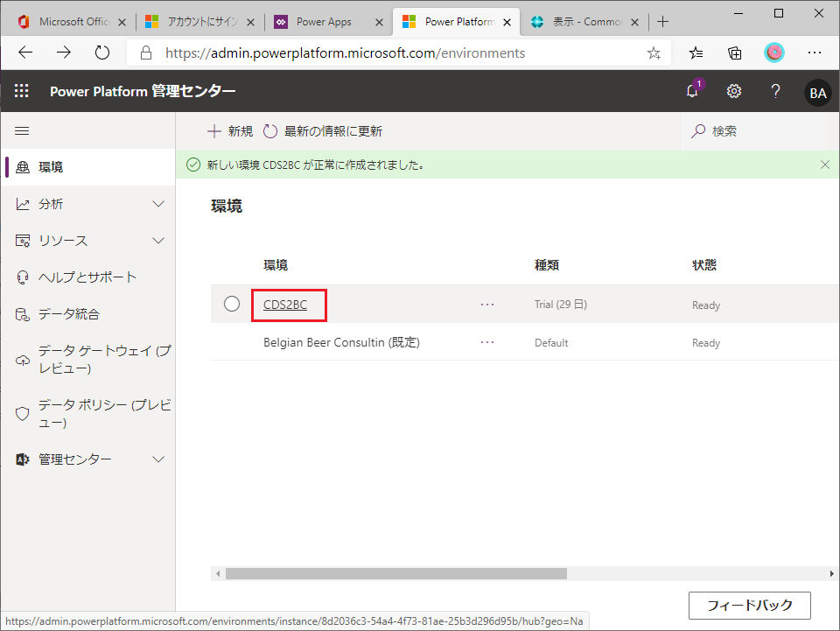This screenshot has width=840, height=631.
Task: Switch to the 表示 - Common tab
Action: [584, 21]
